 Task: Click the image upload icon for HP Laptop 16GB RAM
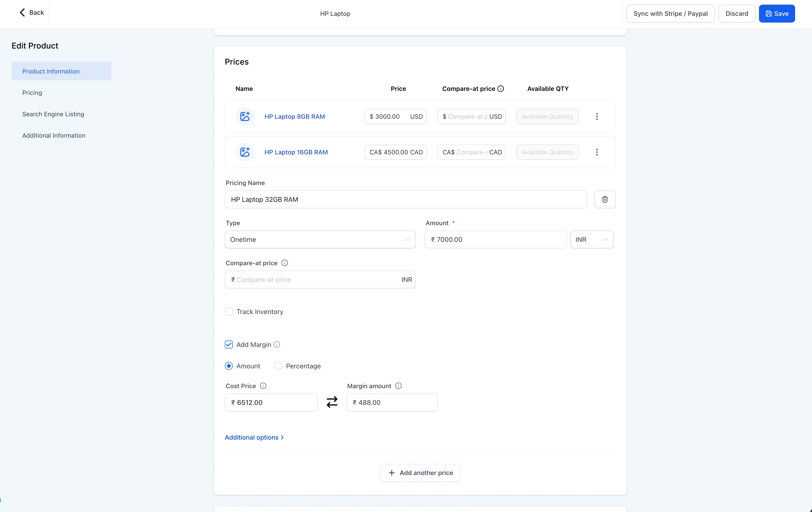(244, 152)
